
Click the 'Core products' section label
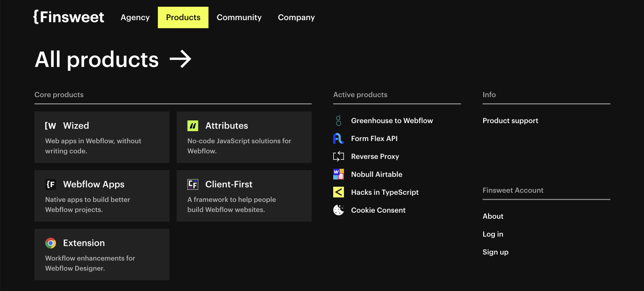59,95
